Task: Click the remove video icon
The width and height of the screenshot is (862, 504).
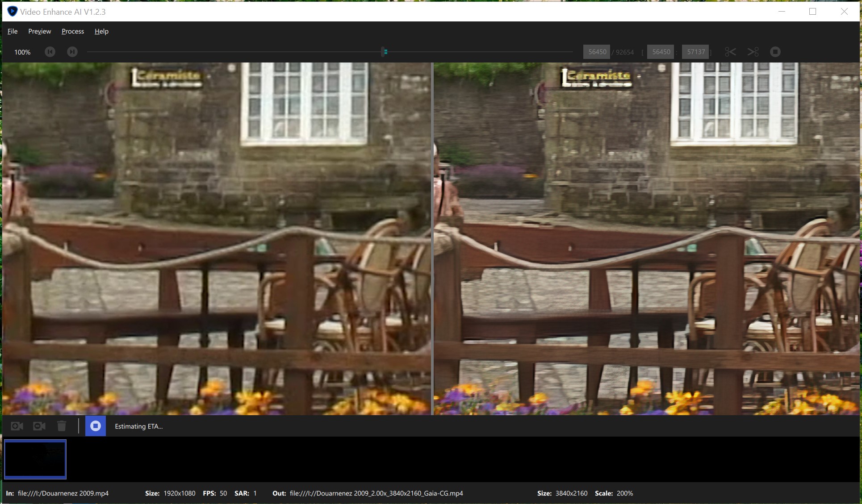Action: click(39, 426)
